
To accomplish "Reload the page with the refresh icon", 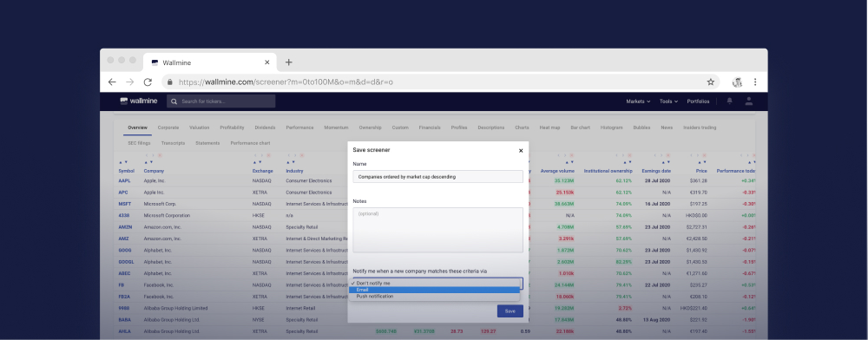I will pos(148,82).
